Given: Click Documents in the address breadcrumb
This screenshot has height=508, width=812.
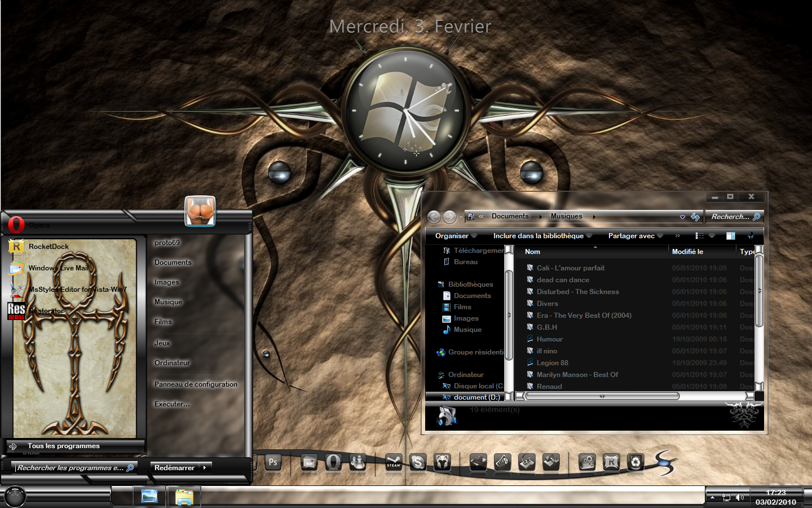Looking at the screenshot, I should tap(510, 216).
